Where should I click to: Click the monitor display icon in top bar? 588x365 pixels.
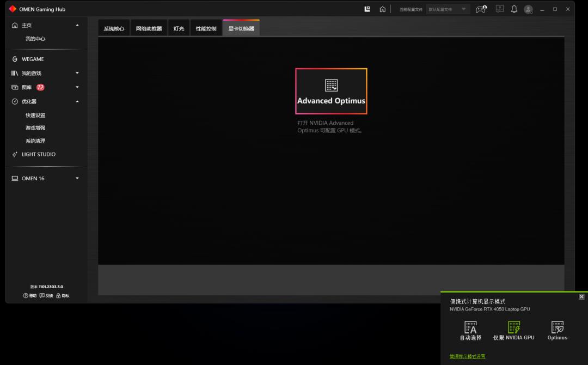tap(499, 9)
